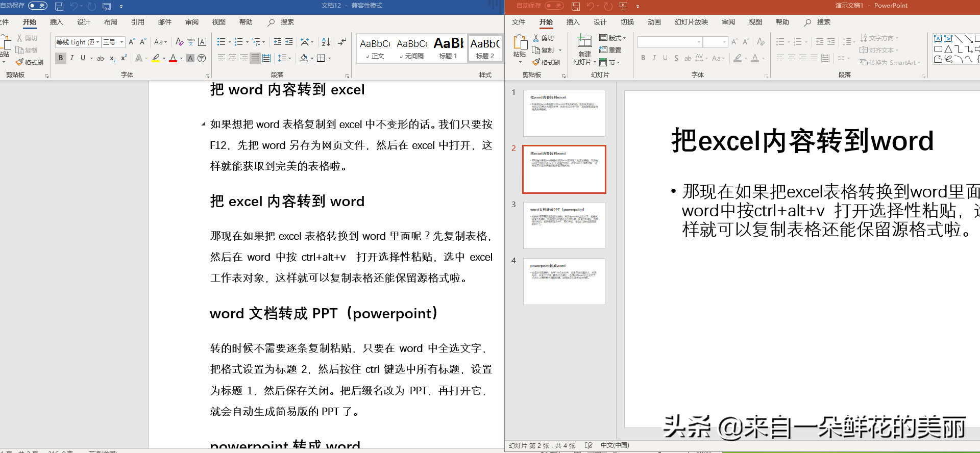Open Word's line spacing dropdown
This screenshot has width=980, height=453.
point(284,58)
